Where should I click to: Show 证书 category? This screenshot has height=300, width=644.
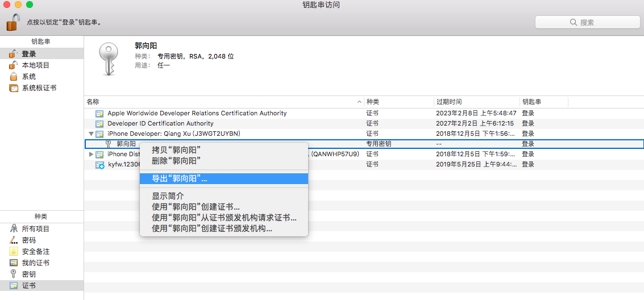(42, 285)
